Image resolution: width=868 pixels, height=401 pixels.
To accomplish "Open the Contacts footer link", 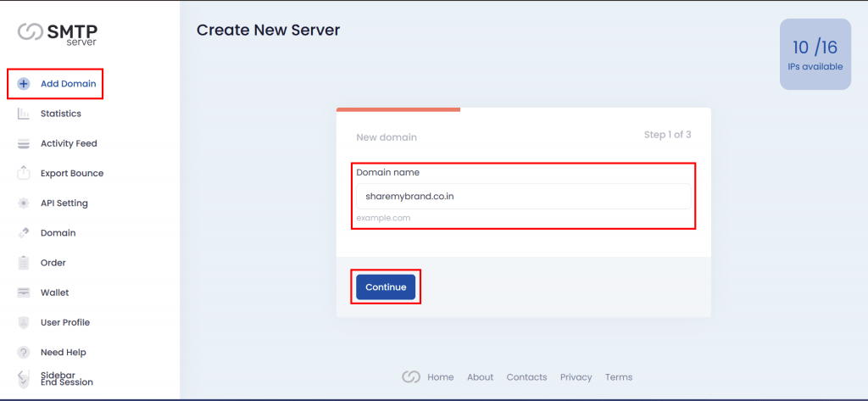I will click(x=526, y=377).
